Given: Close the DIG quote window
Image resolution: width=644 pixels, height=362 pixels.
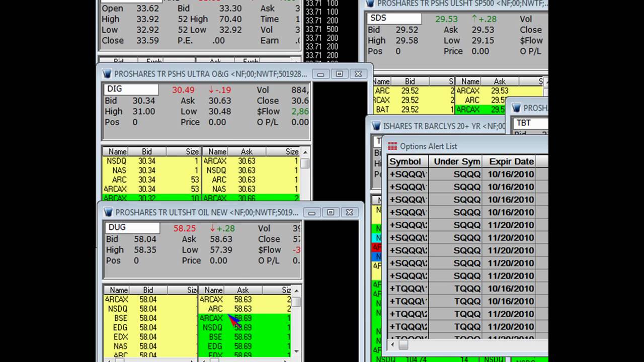Looking at the screenshot, I should [x=358, y=74].
